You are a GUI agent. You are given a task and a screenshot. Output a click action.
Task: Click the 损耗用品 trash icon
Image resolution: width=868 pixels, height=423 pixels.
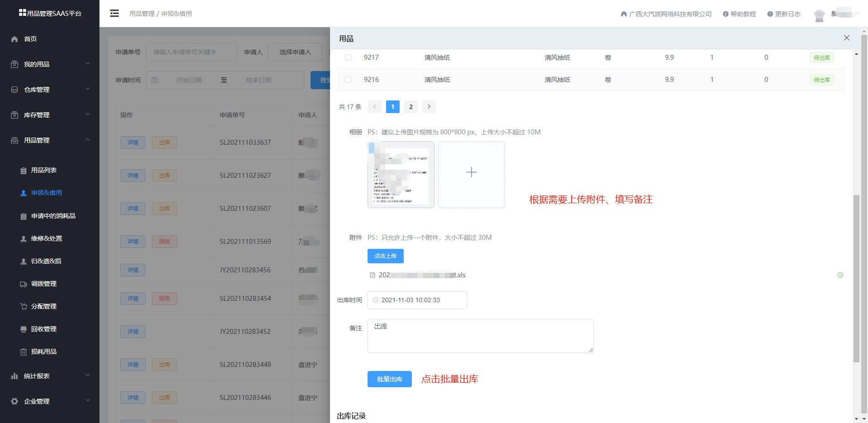pos(24,352)
